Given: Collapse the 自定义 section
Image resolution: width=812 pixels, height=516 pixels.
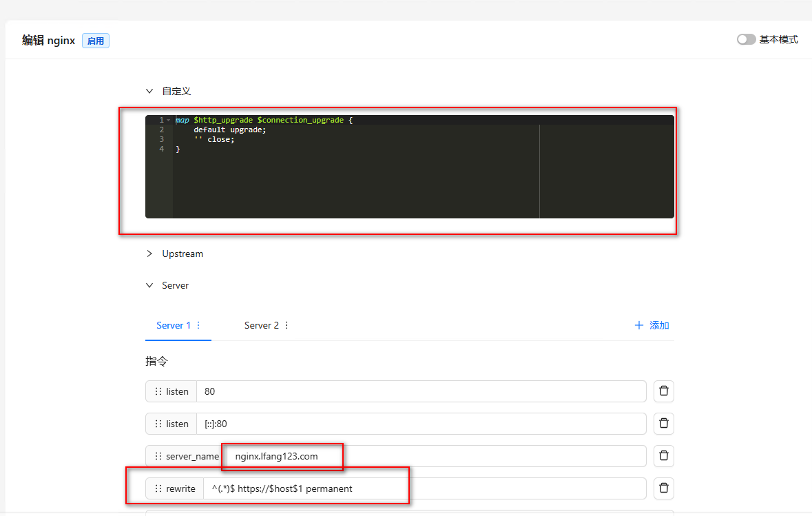Looking at the screenshot, I should point(149,91).
